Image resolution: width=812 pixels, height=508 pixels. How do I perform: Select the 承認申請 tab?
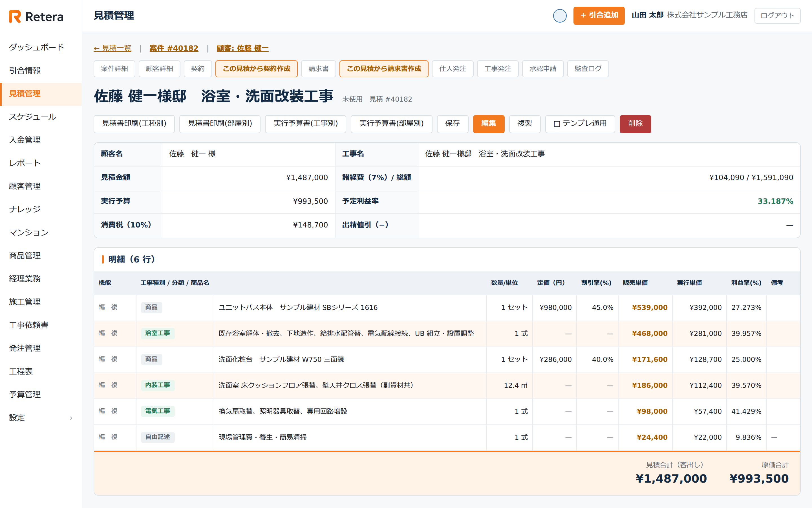click(x=543, y=69)
